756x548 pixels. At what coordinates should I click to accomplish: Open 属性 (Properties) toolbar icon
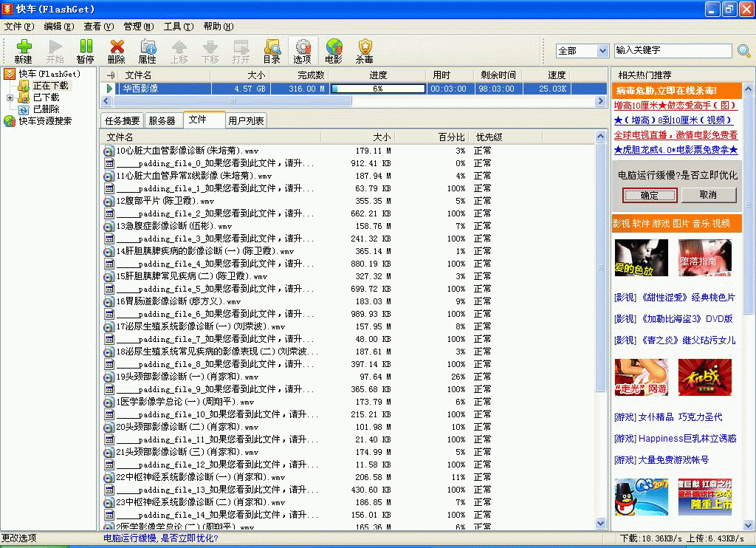click(147, 52)
